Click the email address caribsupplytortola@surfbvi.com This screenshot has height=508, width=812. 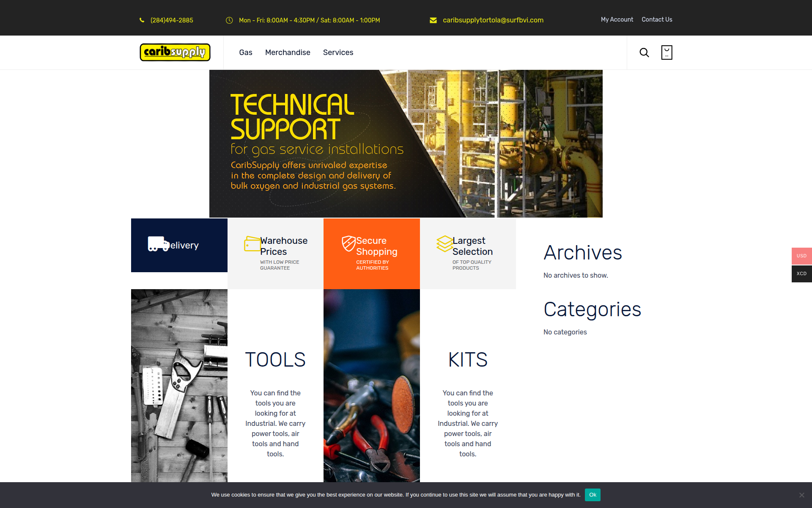(493, 20)
